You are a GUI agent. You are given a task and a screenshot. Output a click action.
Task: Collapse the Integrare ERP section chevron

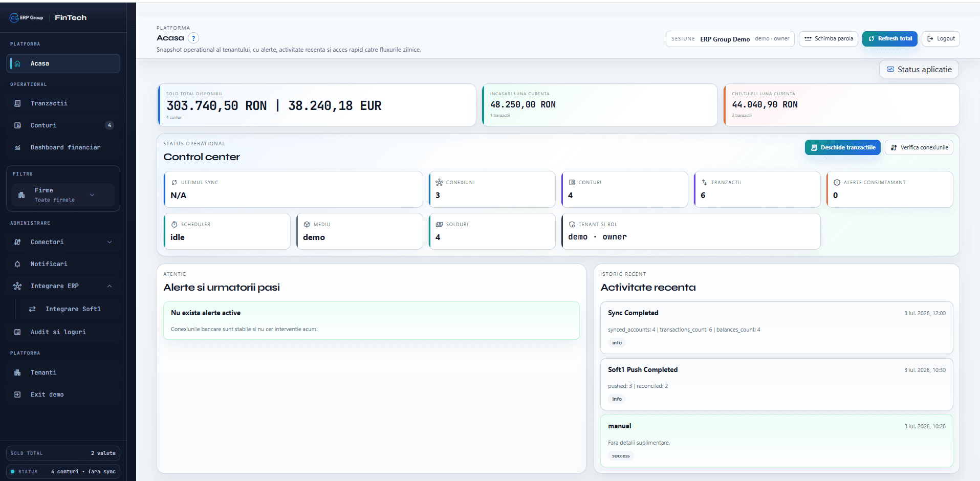[x=110, y=286]
